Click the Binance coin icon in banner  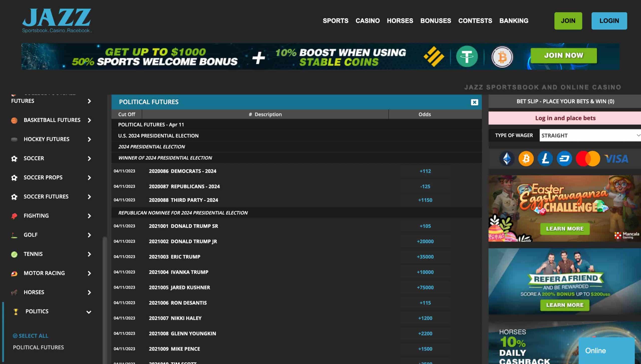[x=434, y=57]
